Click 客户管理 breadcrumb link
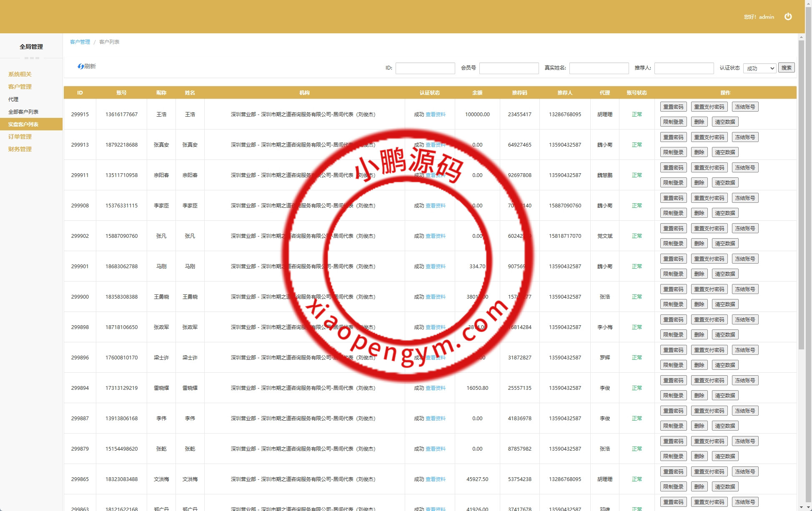This screenshot has height=511, width=812. coord(80,42)
